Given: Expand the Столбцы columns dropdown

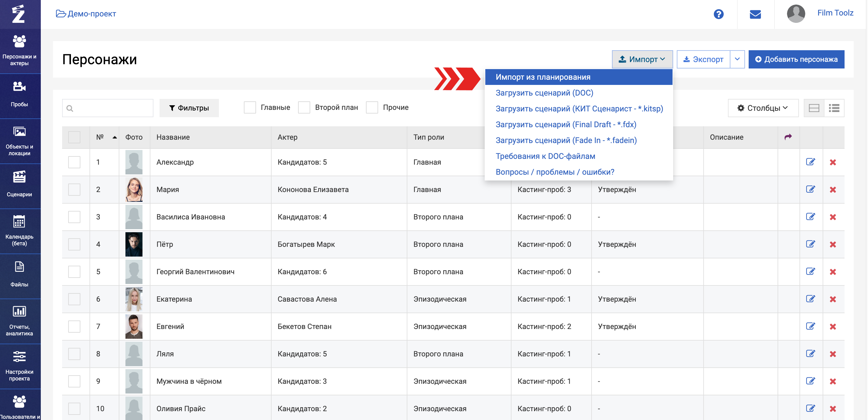Looking at the screenshot, I should (763, 108).
